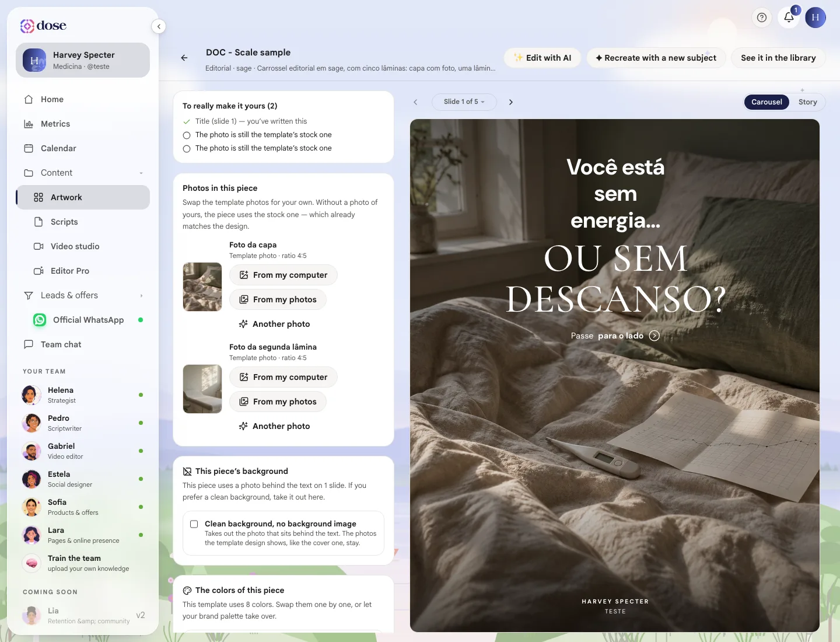Open the Calendar page
This screenshot has height=642, width=840.
(x=83, y=148)
